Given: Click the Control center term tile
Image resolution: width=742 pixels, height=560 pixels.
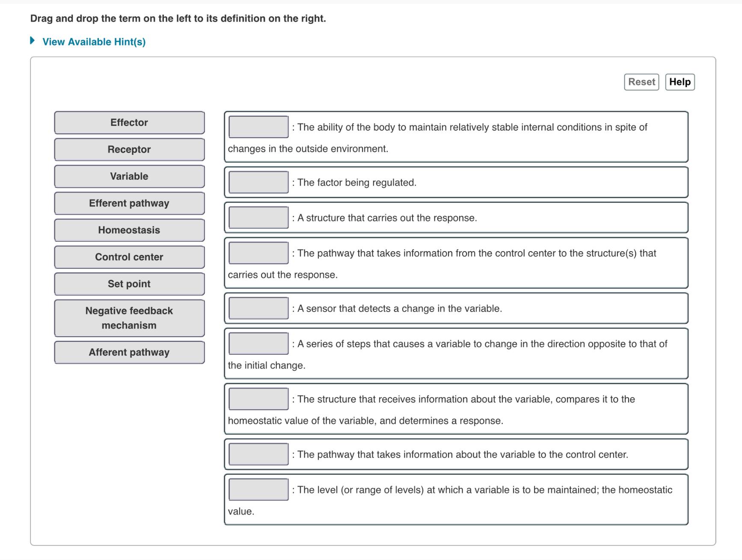Looking at the screenshot, I should [129, 258].
